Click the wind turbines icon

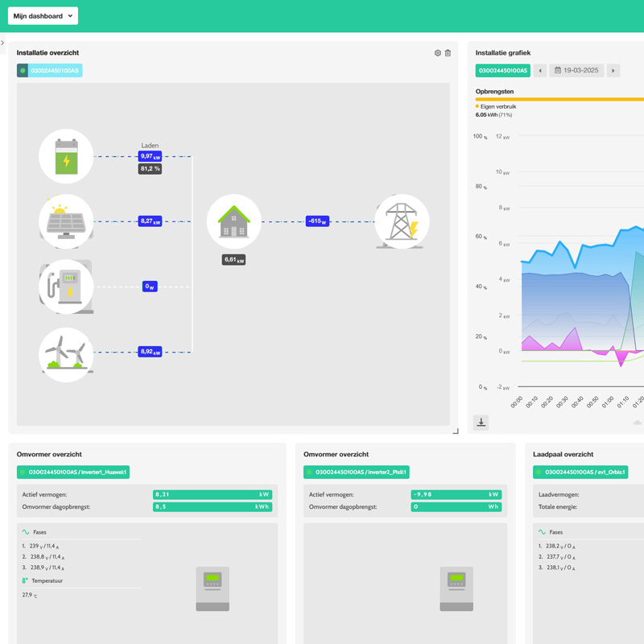pos(66,353)
